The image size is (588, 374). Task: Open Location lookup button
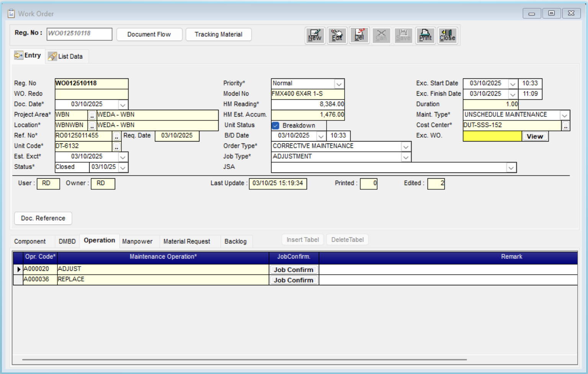[x=92, y=125]
